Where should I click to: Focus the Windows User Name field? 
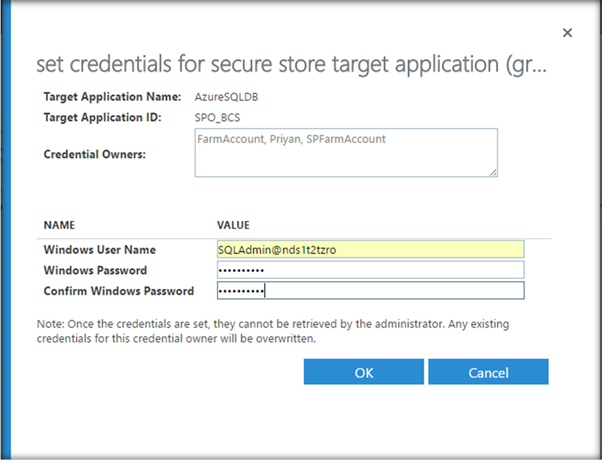point(370,249)
